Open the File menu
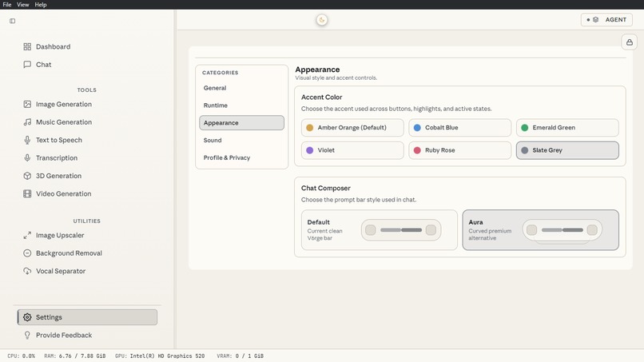The width and height of the screenshot is (644, 362). [x=7, y=5]
